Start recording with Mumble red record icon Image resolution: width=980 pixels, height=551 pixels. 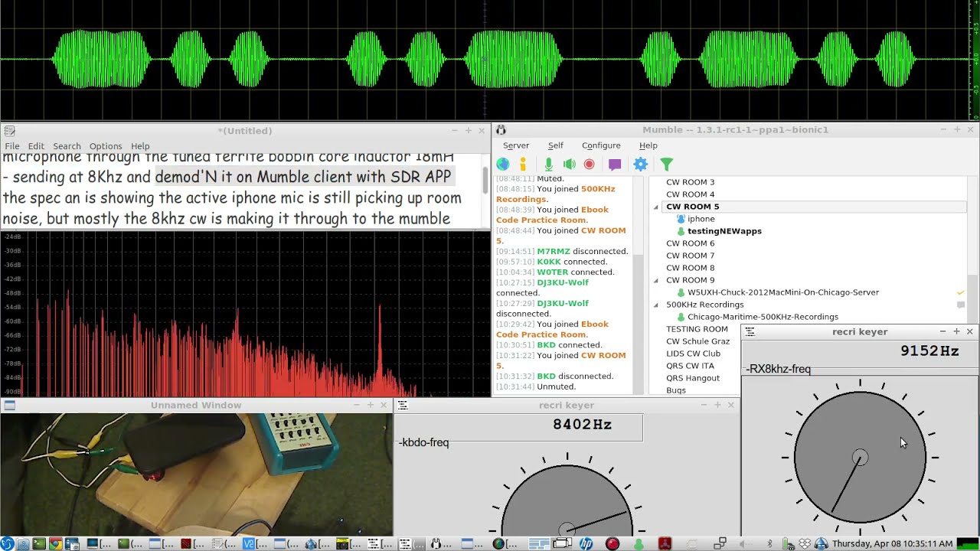tap(589, 164)
